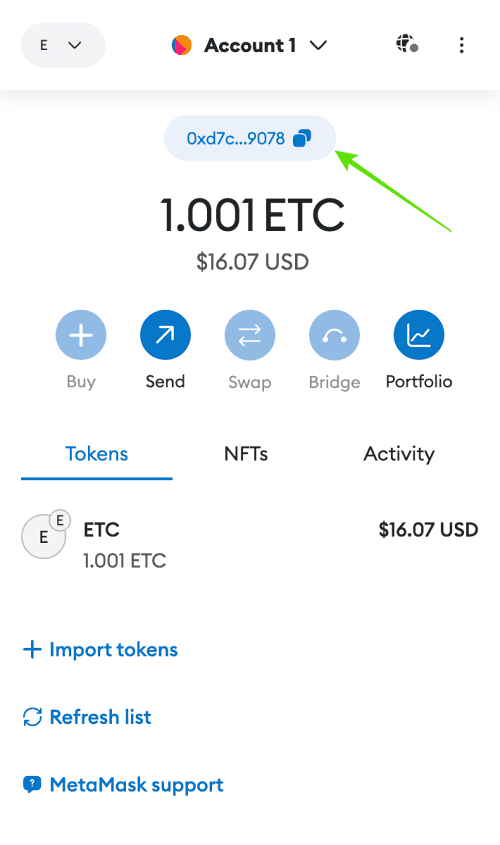Screen dimensions: 500x845
Task: Click the Import tokens link
Action: point(100,649)
